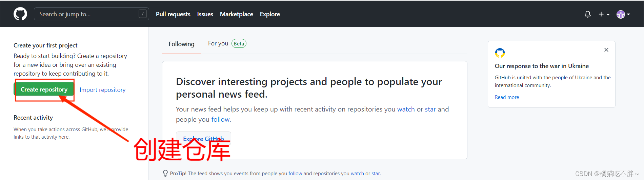The image size is (644, 180).
Task: Open the watch link in news feed text
Action: (x=406, y=109)
